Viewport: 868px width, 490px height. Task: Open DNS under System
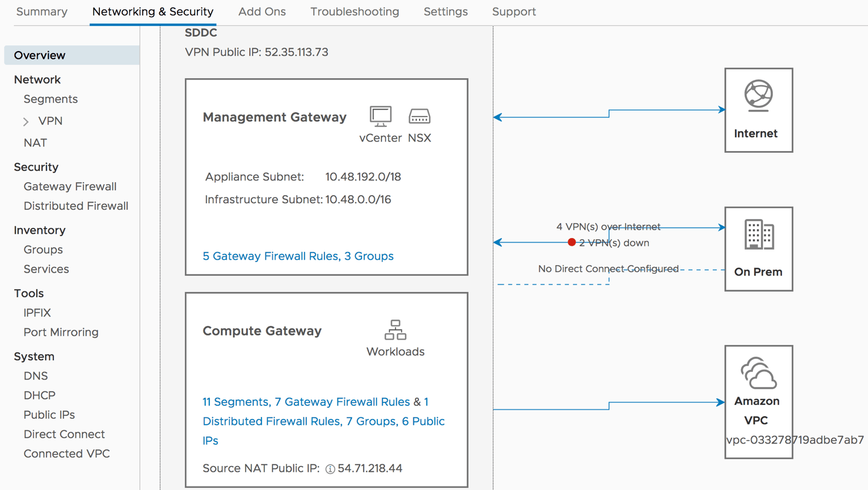click(x=36, y=376)
